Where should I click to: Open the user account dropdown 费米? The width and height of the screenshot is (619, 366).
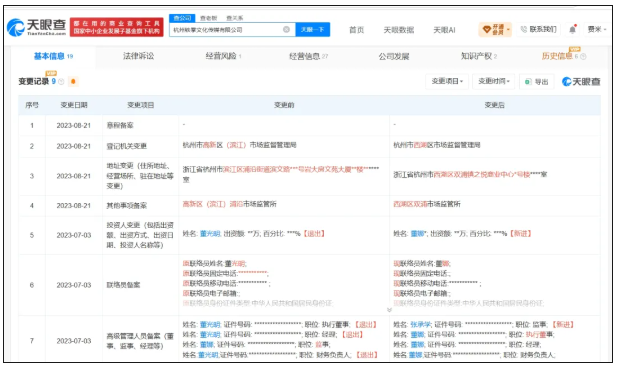(x=596, y=29)
